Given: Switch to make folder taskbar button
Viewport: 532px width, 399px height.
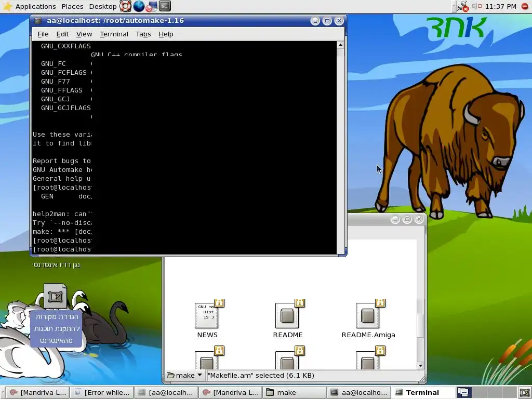Looking at the screenshot, I should click(x=295, y=393).
